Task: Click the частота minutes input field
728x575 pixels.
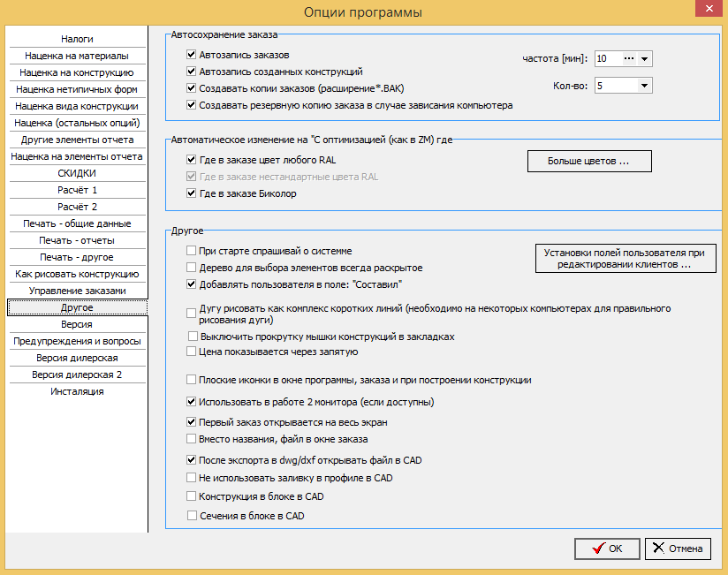Action: [609, 58]
